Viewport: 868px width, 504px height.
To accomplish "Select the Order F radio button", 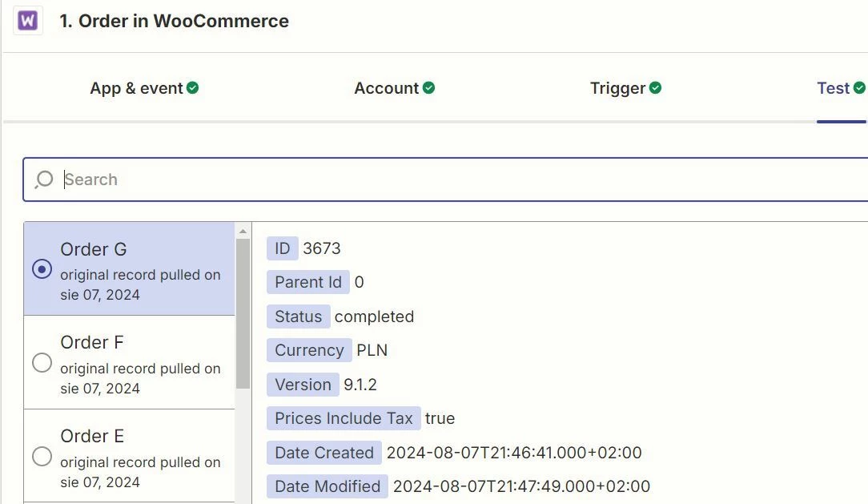I will 42,363.
